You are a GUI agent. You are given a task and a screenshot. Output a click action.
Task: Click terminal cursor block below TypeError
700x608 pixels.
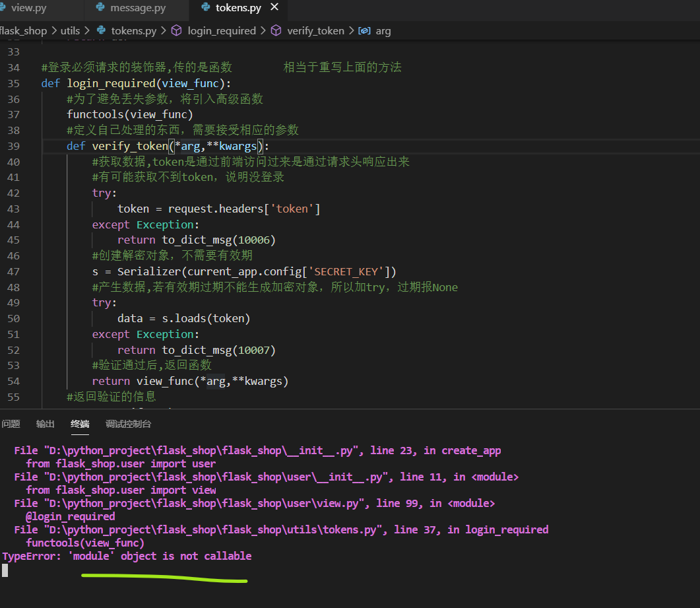[x=5, y=570]
